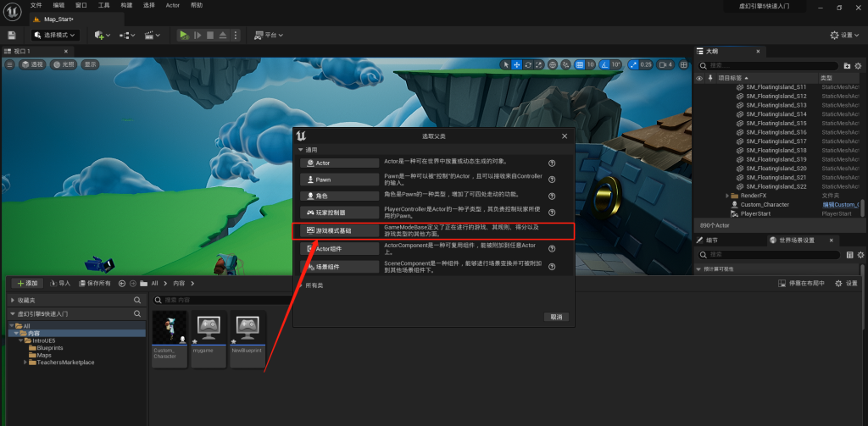Open the Cinematics clapperboard dropdown
The image size is (868, 426).
point(153,35)
